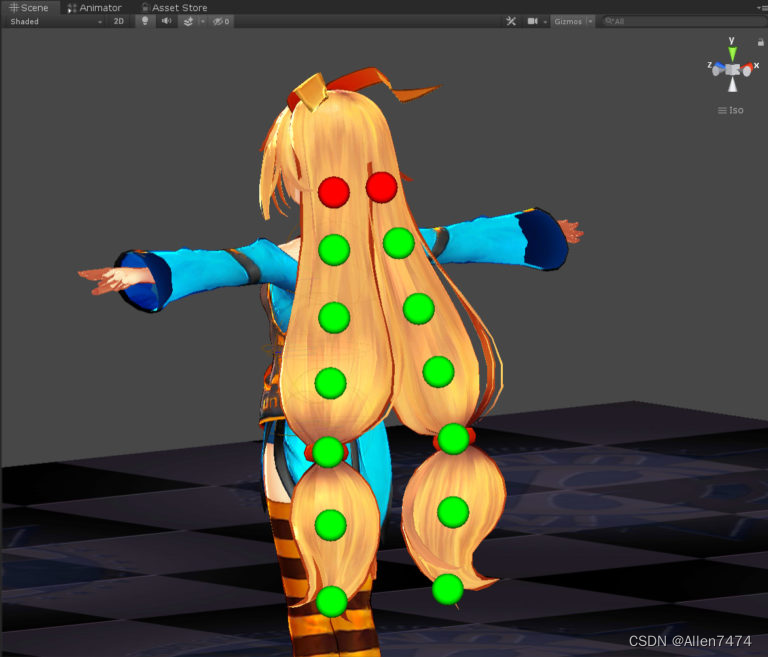This screenshot has width=768, height=657.
Task: Expand the camera settings dropdown arrow
Action: click(545, 22)
